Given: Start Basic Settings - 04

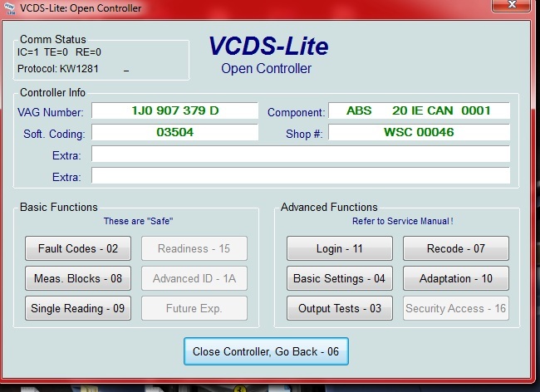Looking at the screenshot, I should [339, 278].
